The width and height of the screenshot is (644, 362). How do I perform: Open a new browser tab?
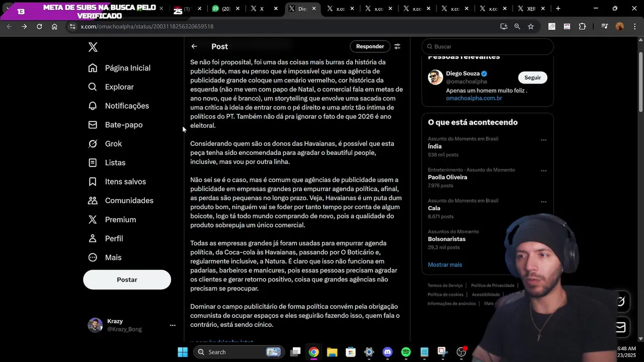(558, 9)
